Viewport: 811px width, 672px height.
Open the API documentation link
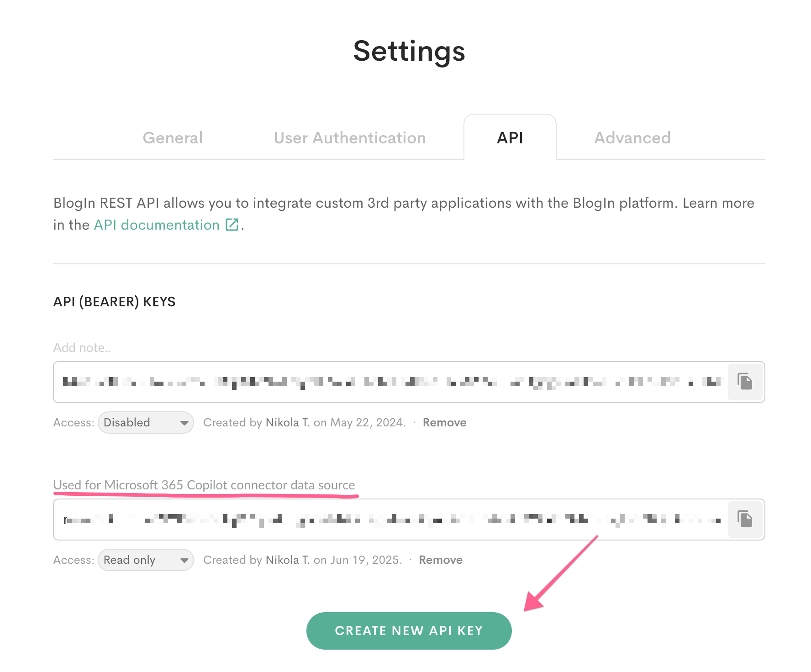pyautogui.click(x=157, y=225)
